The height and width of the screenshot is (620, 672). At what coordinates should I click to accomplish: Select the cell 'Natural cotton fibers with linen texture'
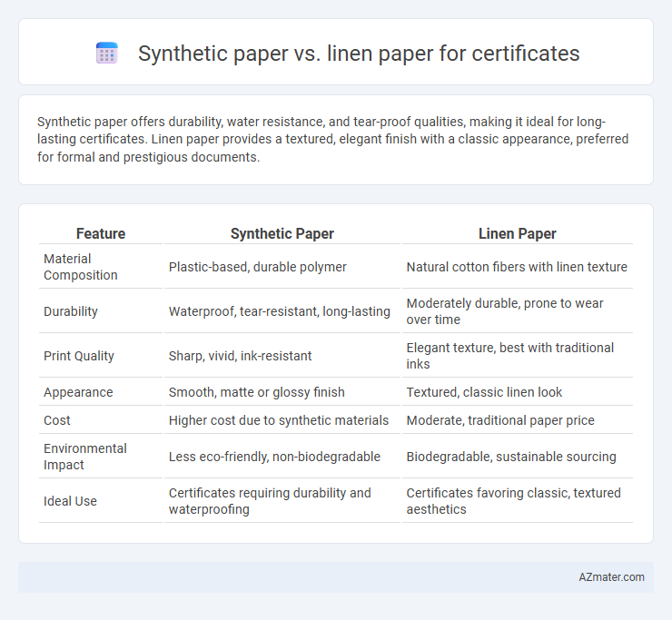coord(517,267)
